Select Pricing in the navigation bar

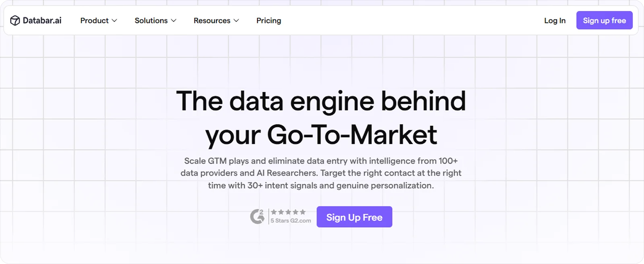[x=268, y=20]
